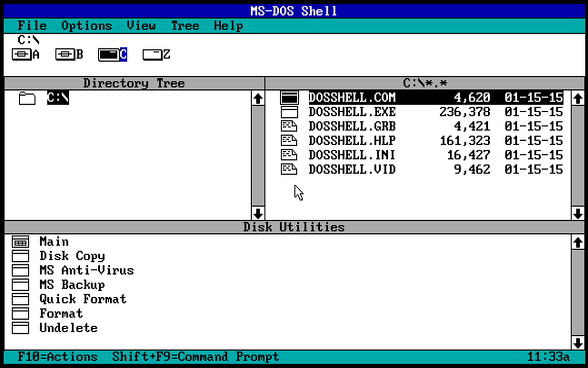Click the DOSSHELL.INI file icon
Viewport: 588px width, 368px height.
(289, 155)
